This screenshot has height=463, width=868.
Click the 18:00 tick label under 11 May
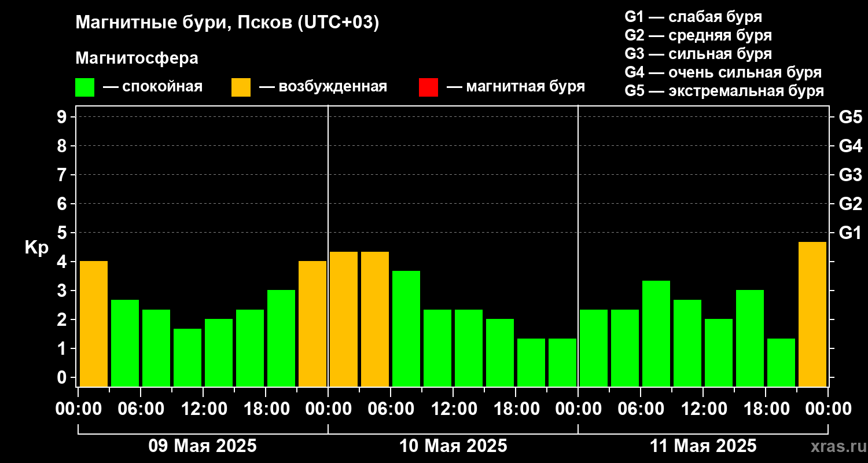(766, 409)
